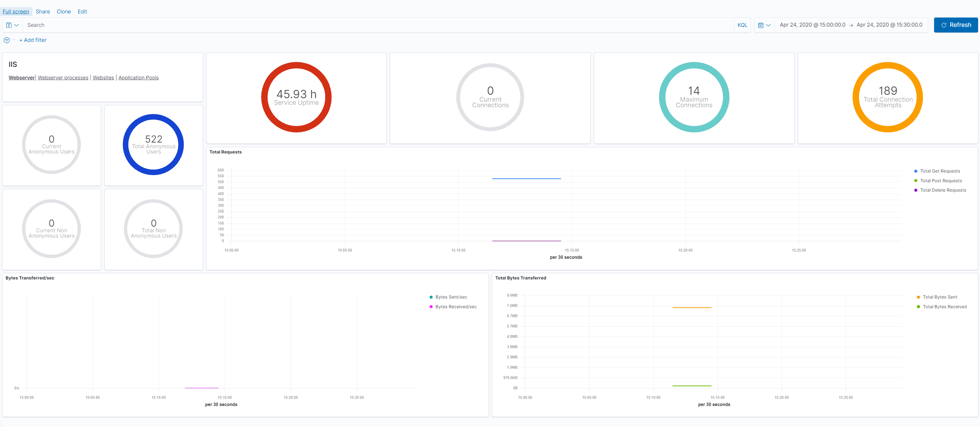980x427 pixels.
Task: Open the Webserver processes link
Action: pos(63,77)
